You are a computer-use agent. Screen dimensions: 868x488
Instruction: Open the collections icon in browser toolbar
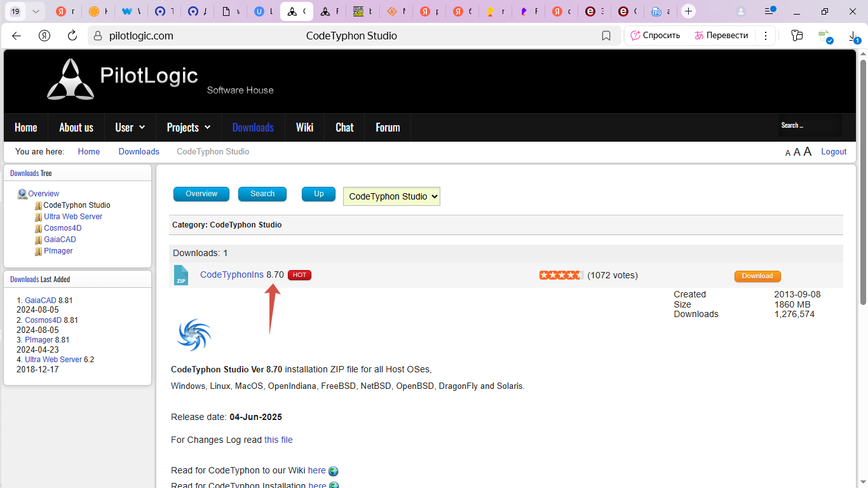point(797,36)
